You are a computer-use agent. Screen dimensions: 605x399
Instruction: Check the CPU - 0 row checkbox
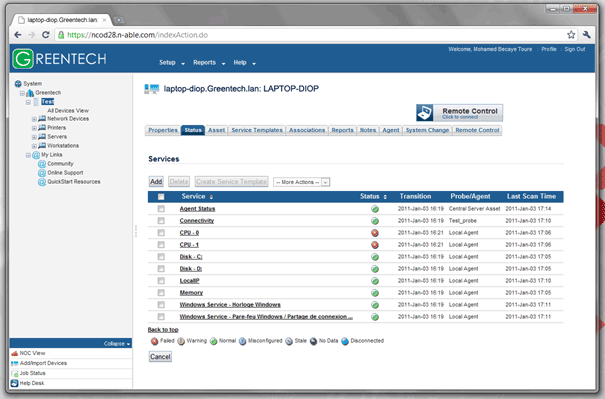161,233
